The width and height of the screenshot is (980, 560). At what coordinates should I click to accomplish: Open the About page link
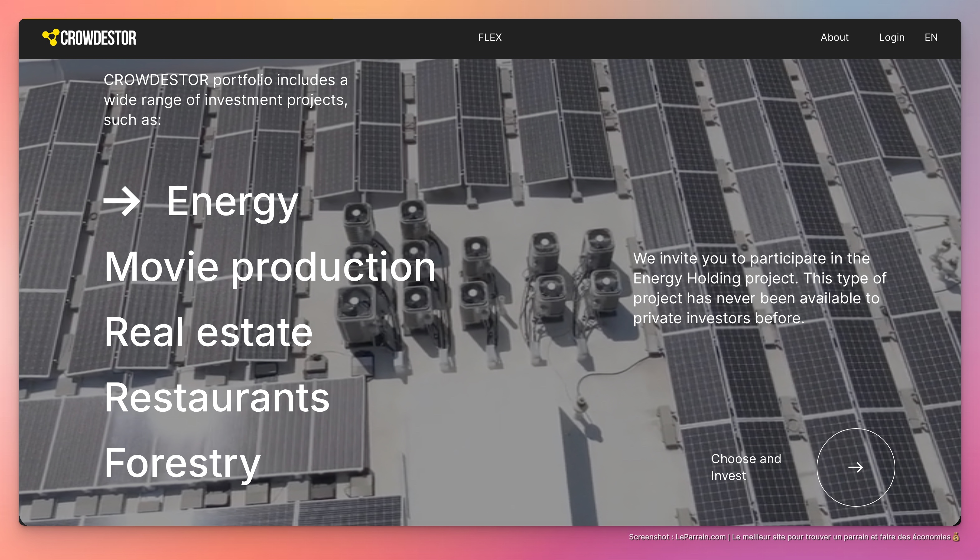point(834,37)
